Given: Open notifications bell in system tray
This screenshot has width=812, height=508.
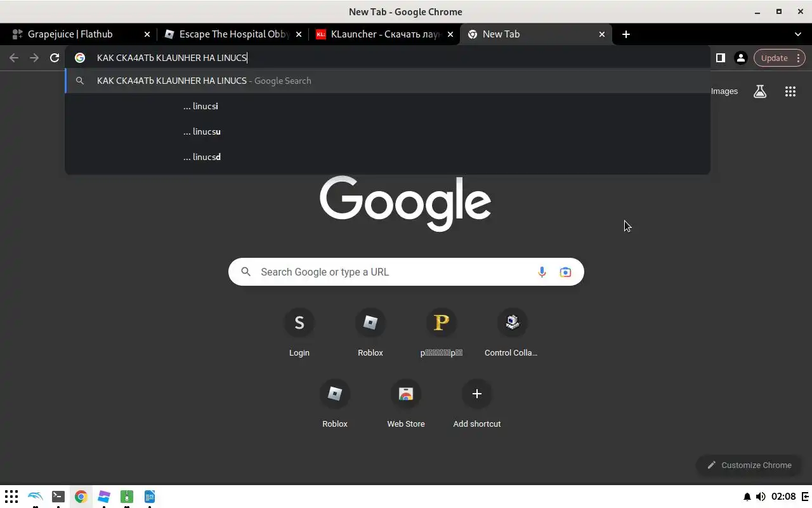Looking at the screenshot, I should coord(747,497).
